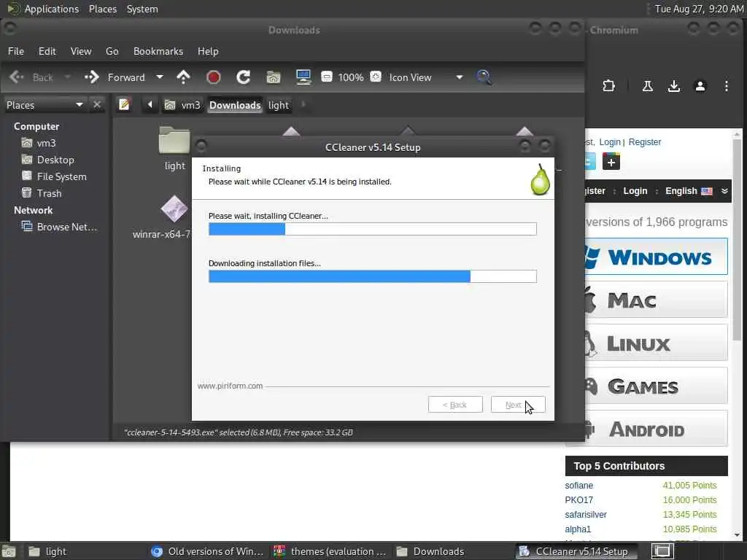
Task: Select the light path bar button
Action: 278,105
